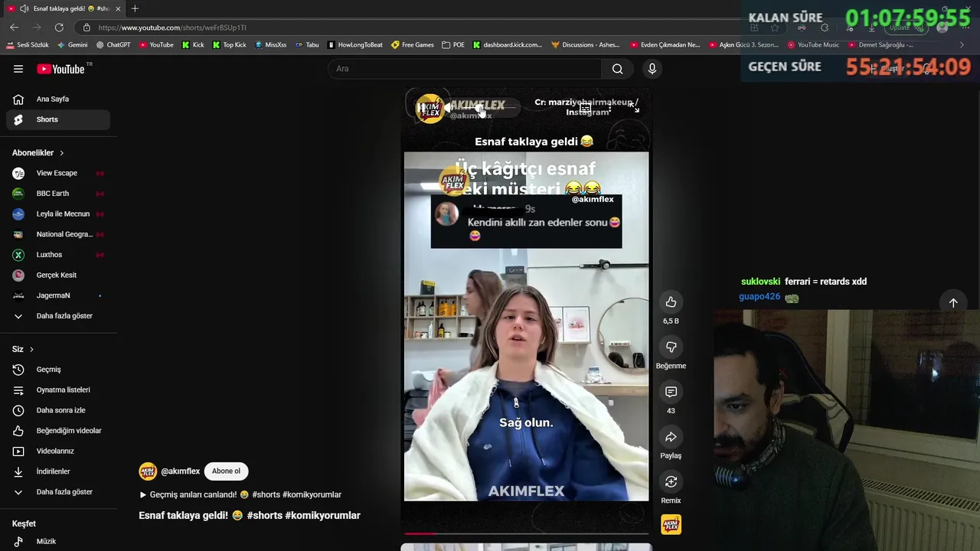Viewport: 980px width, 551px height.
Task: Close the Esnaf taklaya geldi tab
Action: click(118, 8)
